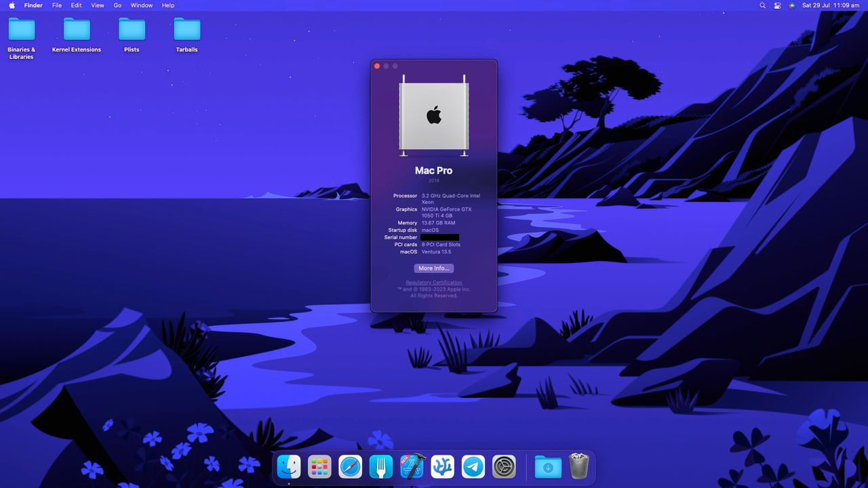
Task: Click the More Info... button
Action: [x=434, y=268]
